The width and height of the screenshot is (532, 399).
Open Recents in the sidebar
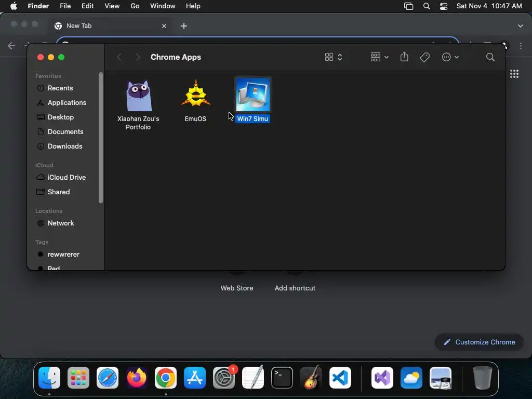(60, 88)
